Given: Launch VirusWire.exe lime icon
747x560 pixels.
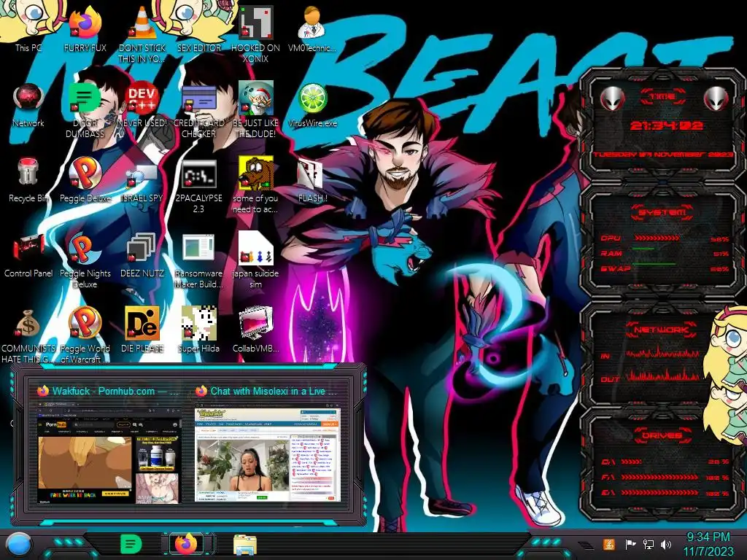Looking at the screenshot, I should [x=312, y=105].
